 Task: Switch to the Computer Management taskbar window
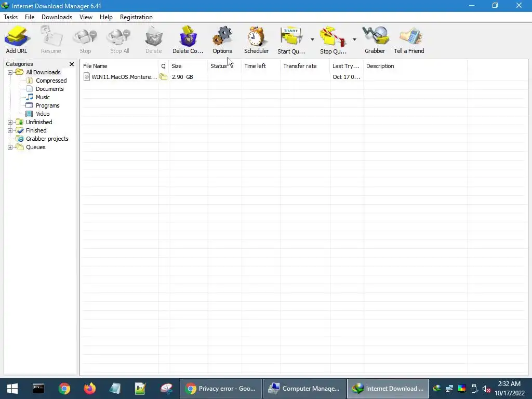click(304, 389)
